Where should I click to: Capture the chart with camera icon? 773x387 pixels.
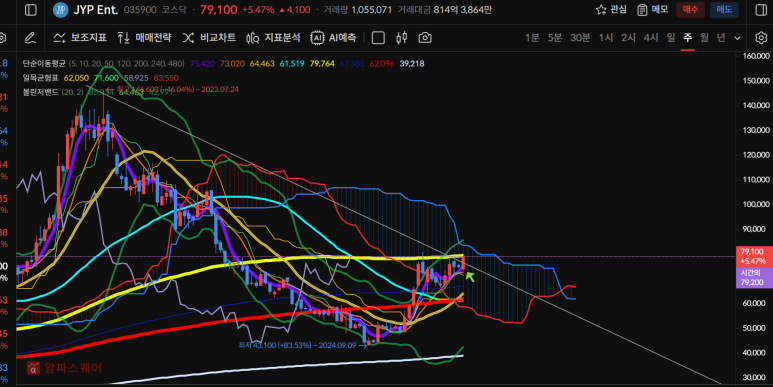(425, 38)
